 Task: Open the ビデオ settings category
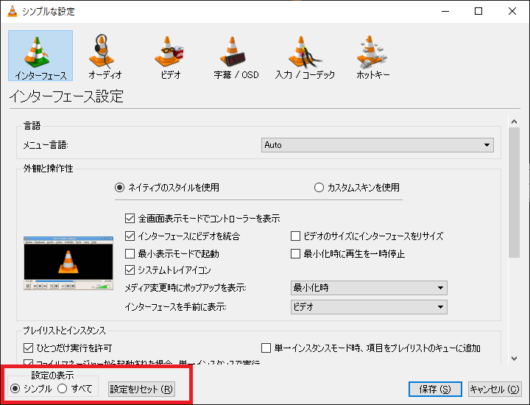point(170,56)
